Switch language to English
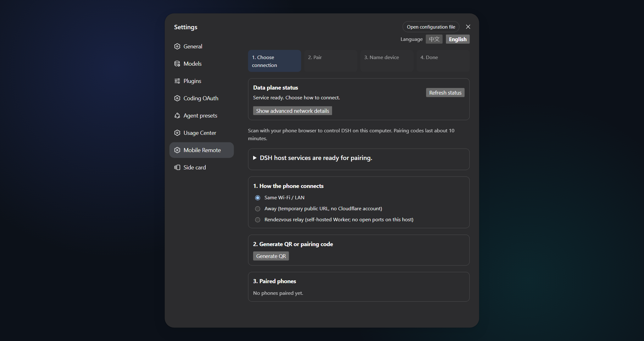This screenshot has width=644, height=341. [458, 39]
